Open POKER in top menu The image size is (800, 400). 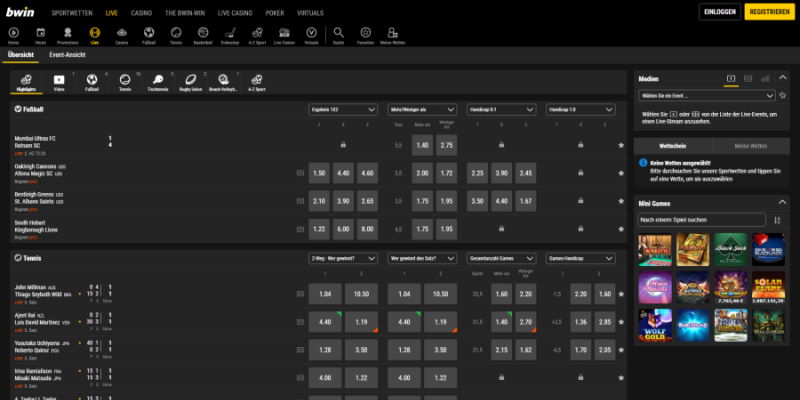pos(275,13)
